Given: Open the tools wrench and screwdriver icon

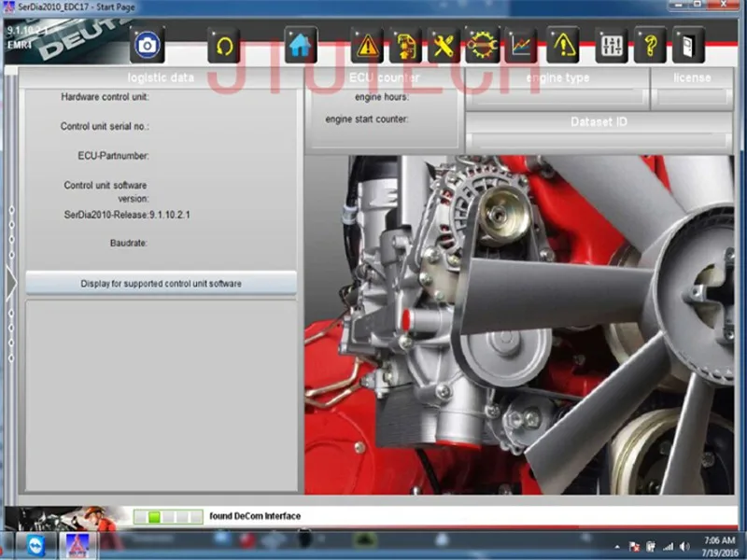Looking at the screenshot, I should (x=444, y=45).
